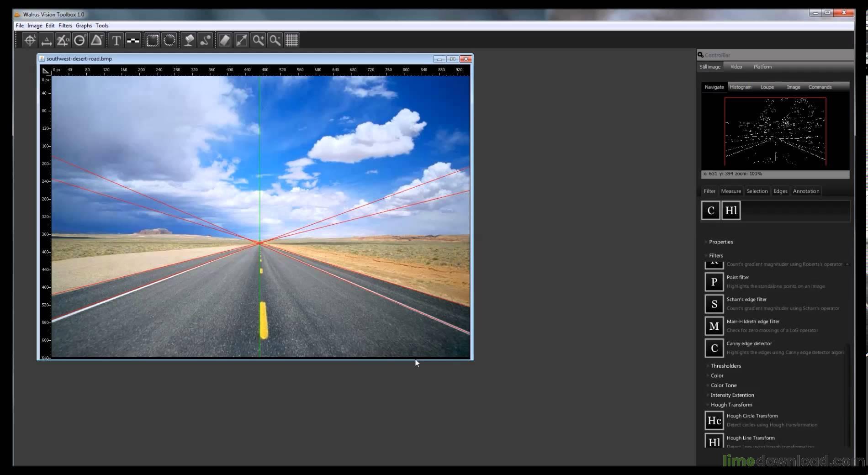
Task: Expand the Properties section
Action: point(720,242)
